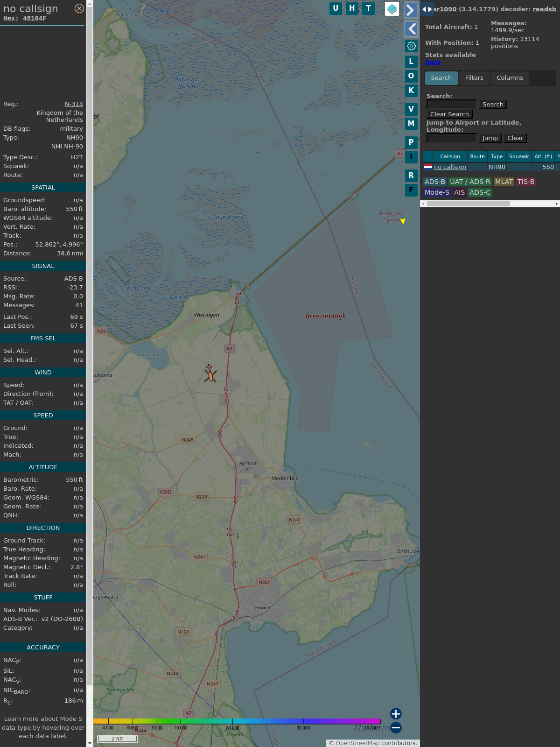This screenshot has height=747, width=560.
Task: Switch to the Filters tab
Action: (474, 78)
